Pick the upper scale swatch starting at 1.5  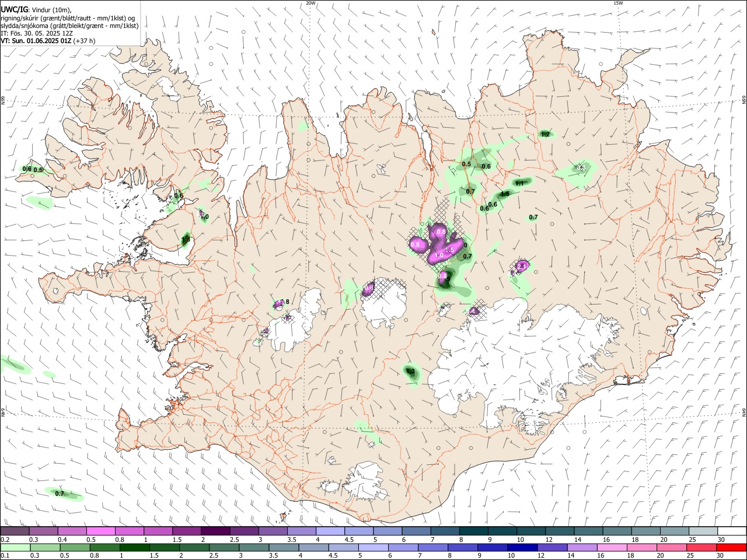coord(187,531)
